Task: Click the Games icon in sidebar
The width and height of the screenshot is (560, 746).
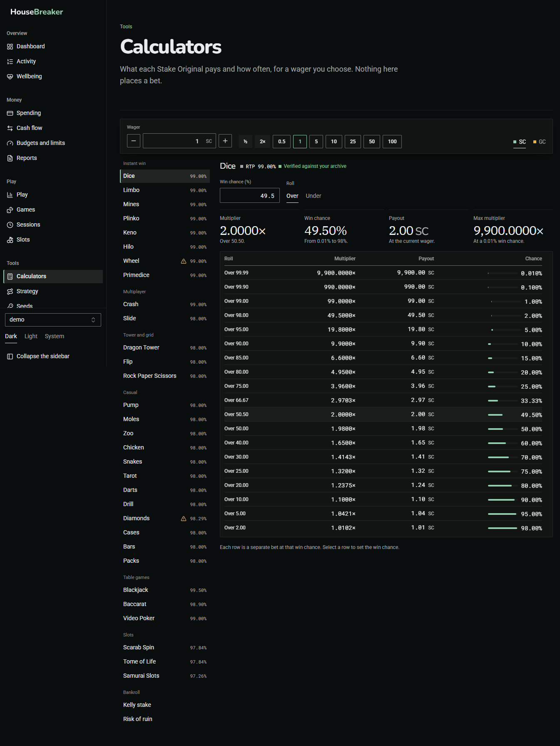Action: click(10, 210)
